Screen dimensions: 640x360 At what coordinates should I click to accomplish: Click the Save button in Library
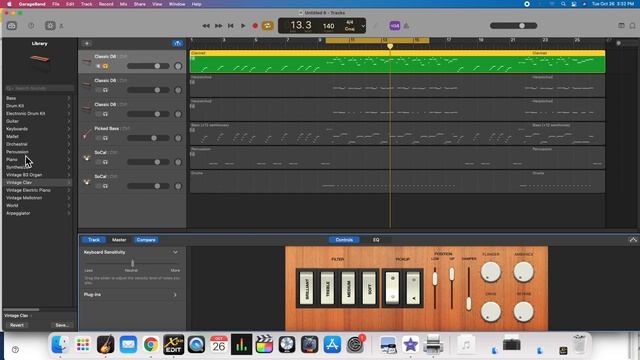tap(62, 325)
